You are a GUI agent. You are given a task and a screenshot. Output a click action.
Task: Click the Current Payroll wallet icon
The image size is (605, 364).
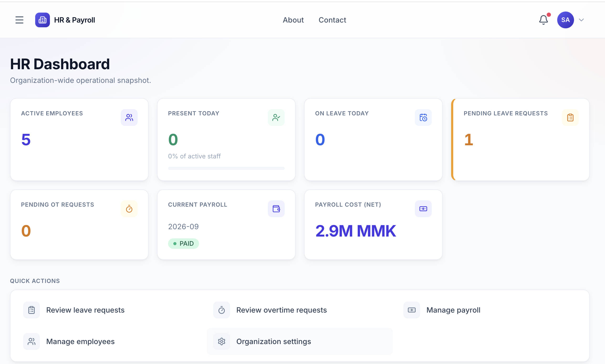(x=276, y=209)
